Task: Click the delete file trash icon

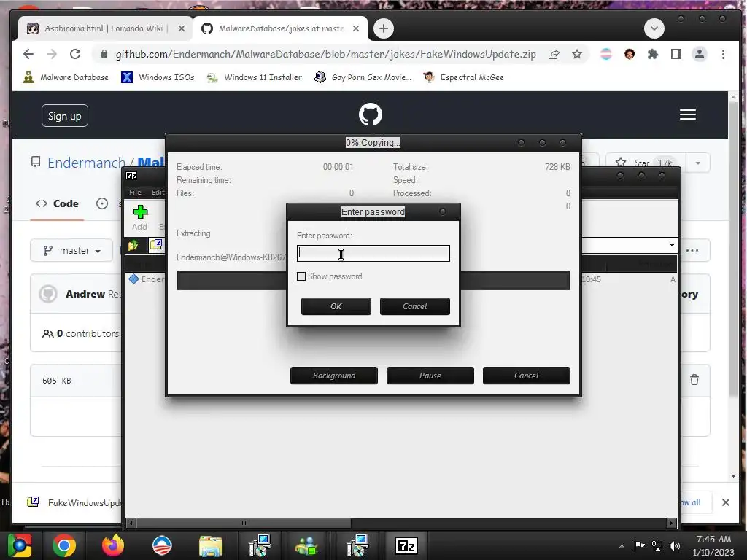Action: 694,380
